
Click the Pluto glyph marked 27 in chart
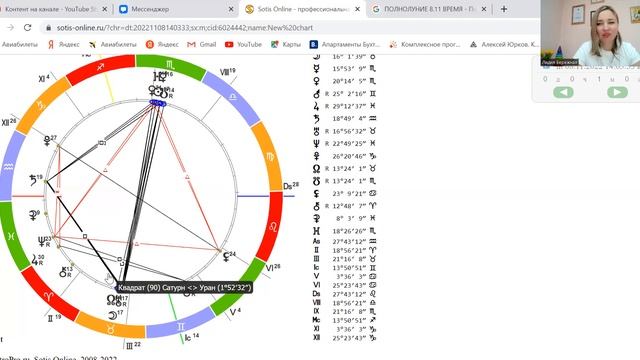47,141
